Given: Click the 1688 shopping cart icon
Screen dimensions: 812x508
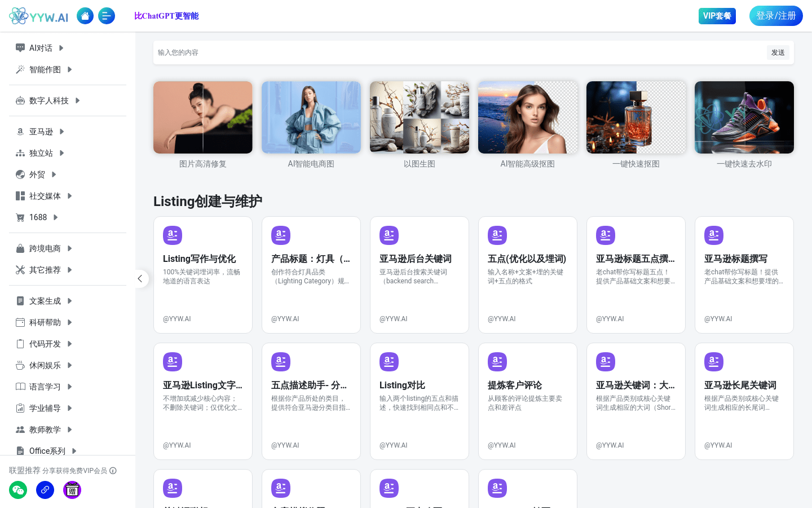Looking at the screenshot, I should pyautogui.click(x=20, y=217).
